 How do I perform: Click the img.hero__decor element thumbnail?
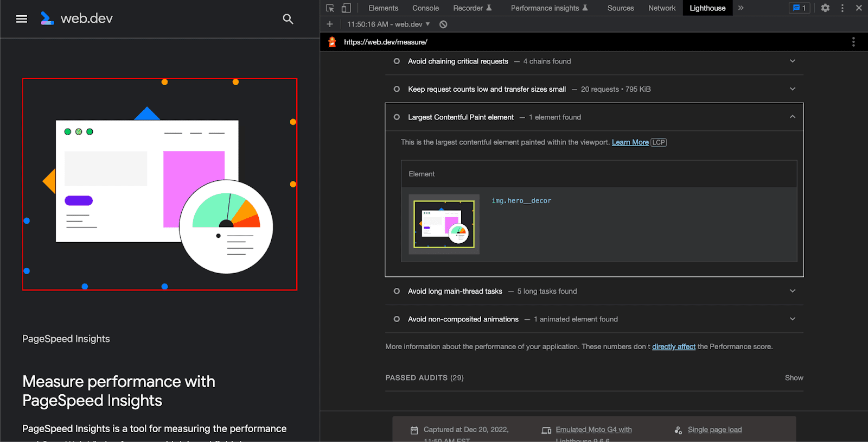click(444, 224)
